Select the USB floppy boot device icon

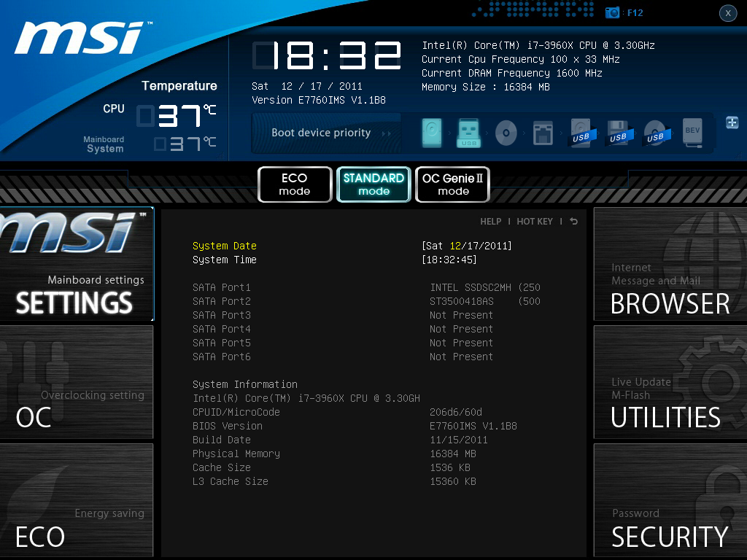(x=619, y=133)
